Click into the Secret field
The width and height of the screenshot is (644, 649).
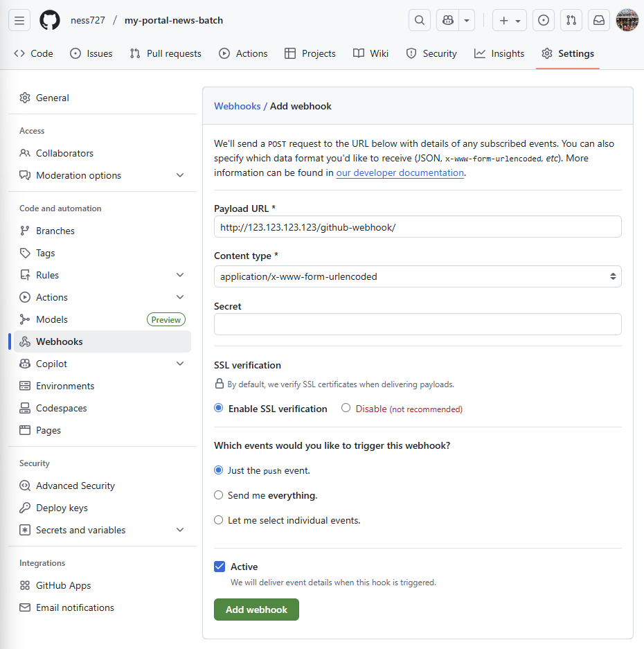pyautogui.click(x=418, y=324)
